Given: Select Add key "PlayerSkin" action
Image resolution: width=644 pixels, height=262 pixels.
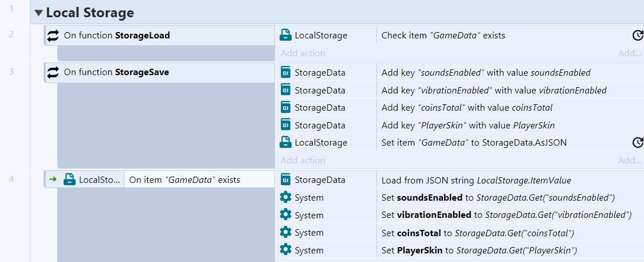Looking at the screenshot, I should tap(468, 125).
